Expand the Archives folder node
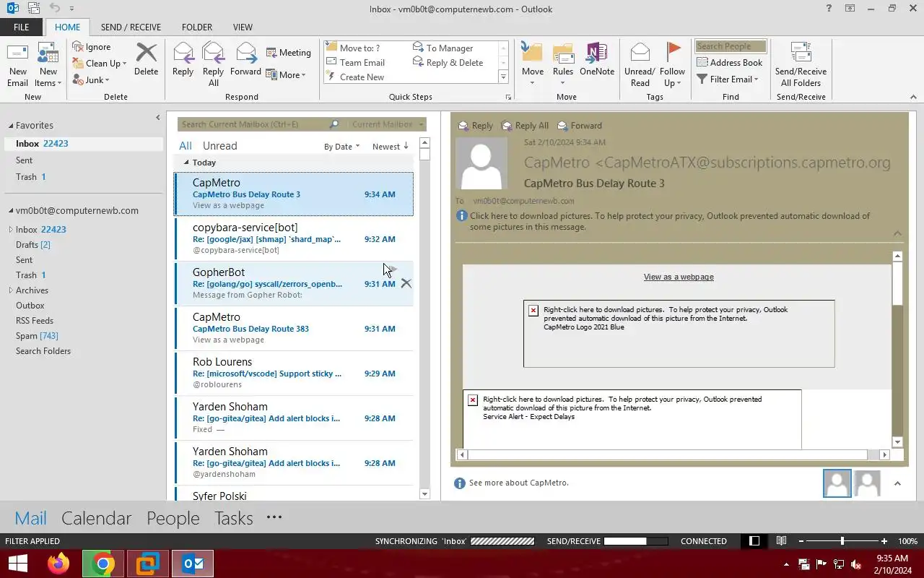 (x=10, y=290)
